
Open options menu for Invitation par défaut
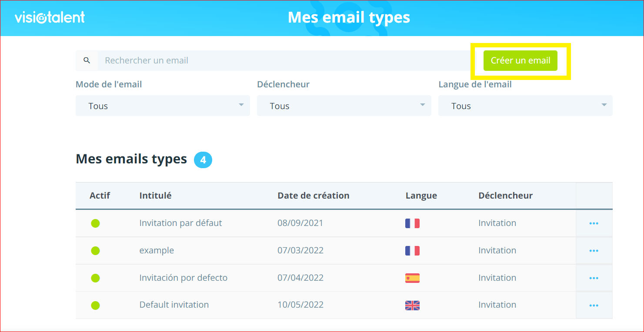coord(594,223)
